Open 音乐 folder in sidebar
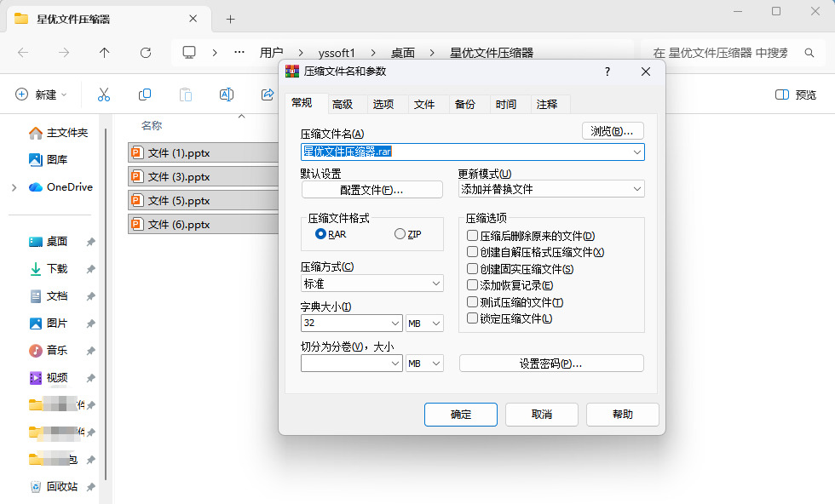Viewport: 835px width, 504px height. 48,350
